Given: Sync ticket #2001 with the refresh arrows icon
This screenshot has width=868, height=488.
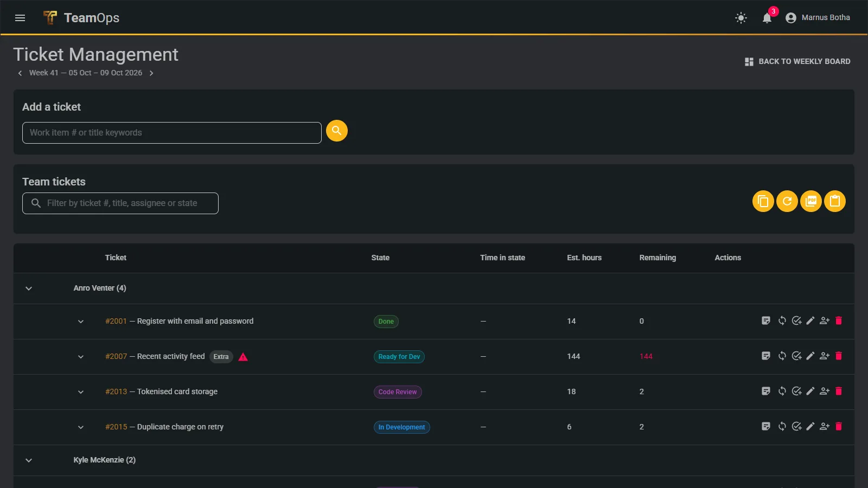Looking at the screenshot, I should tap(782, 321).
